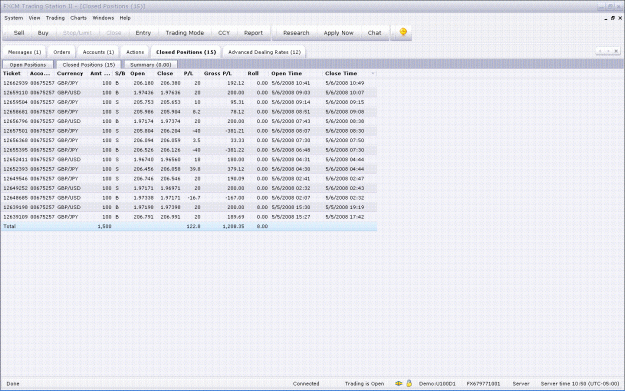Click the CCY toolbar button
This screenshot has width=625, height=391.
[x=224, y=33]
